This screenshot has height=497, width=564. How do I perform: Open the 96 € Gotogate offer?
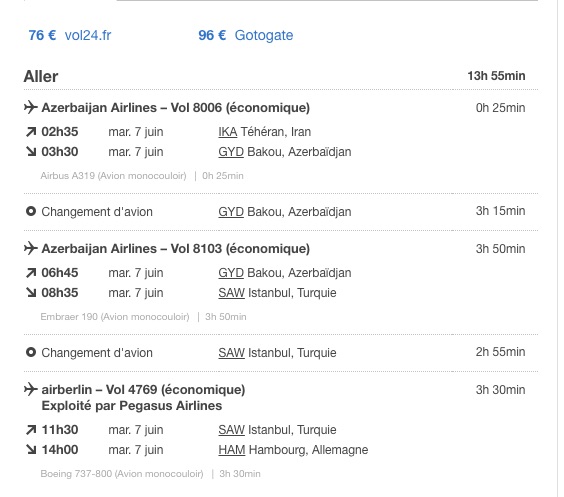pyautogui.click(x=246, y=35)
